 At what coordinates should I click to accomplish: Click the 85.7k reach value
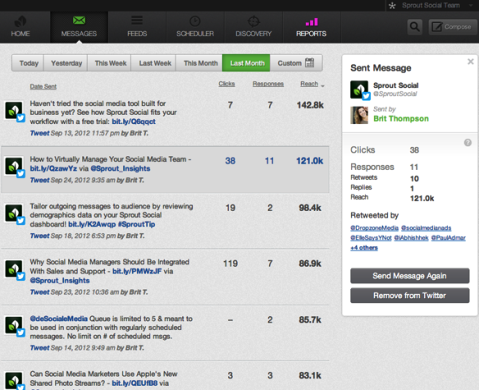310,320
